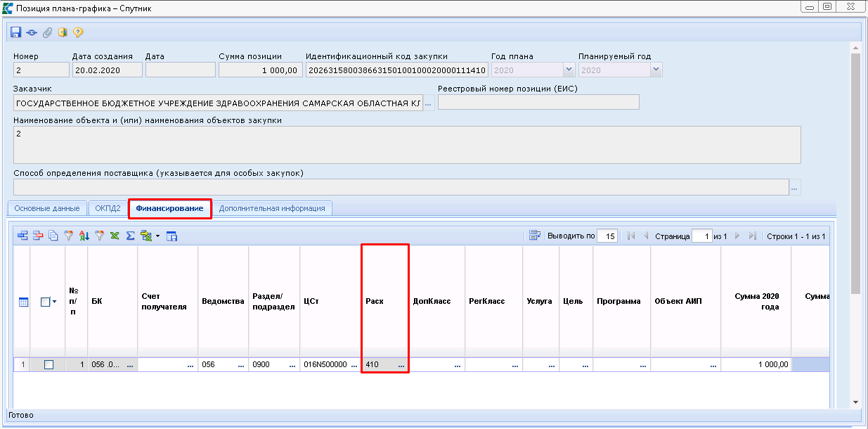Image resolution: width=868 pixels, height=429 pixels.
Task: Click the ellipsis button next to Заказчик field
Action: [428, 103]
